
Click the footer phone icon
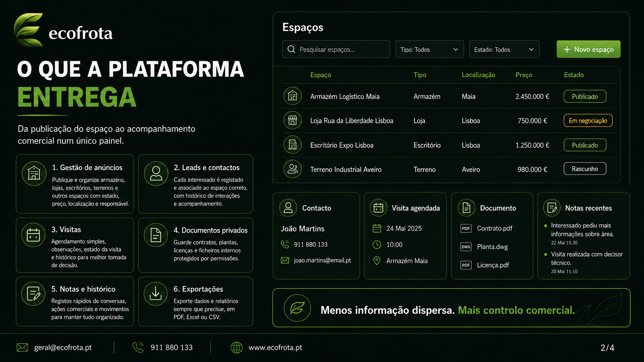pyautogui.click(x=138, y=347)
